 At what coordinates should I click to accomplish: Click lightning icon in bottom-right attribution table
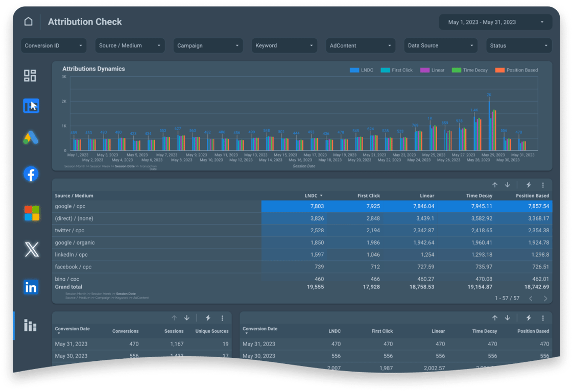point(529,318)
